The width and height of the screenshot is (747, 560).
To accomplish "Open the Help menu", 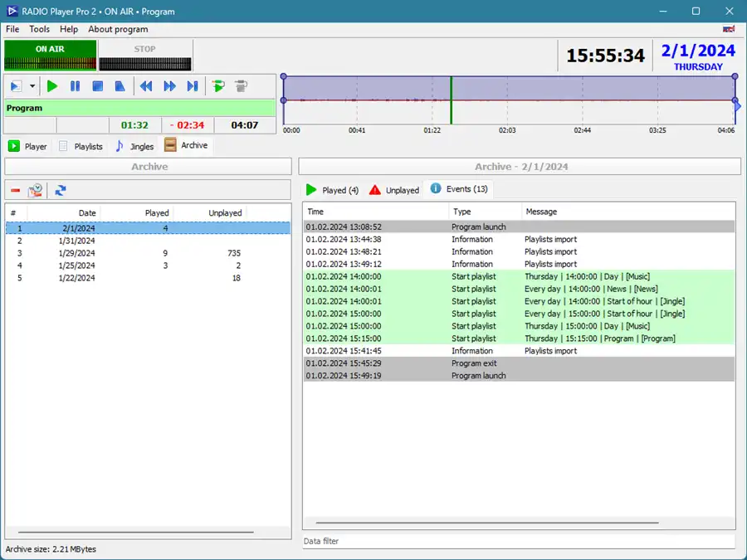I will coord(69,29).
